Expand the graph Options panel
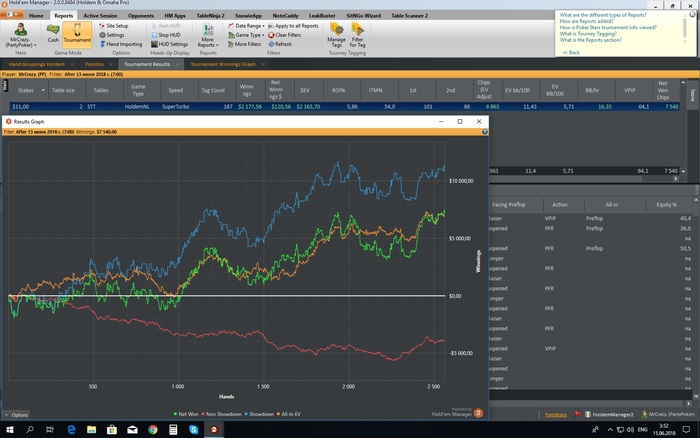Screen dimensions: 700x438 pyautogui.click(x=17, y=415)
